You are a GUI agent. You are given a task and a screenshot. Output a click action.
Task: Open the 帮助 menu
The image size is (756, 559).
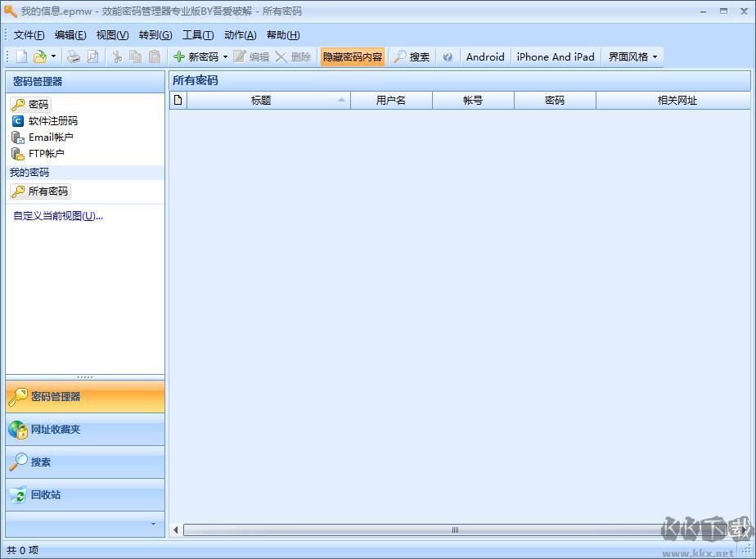tap(282, 35)
